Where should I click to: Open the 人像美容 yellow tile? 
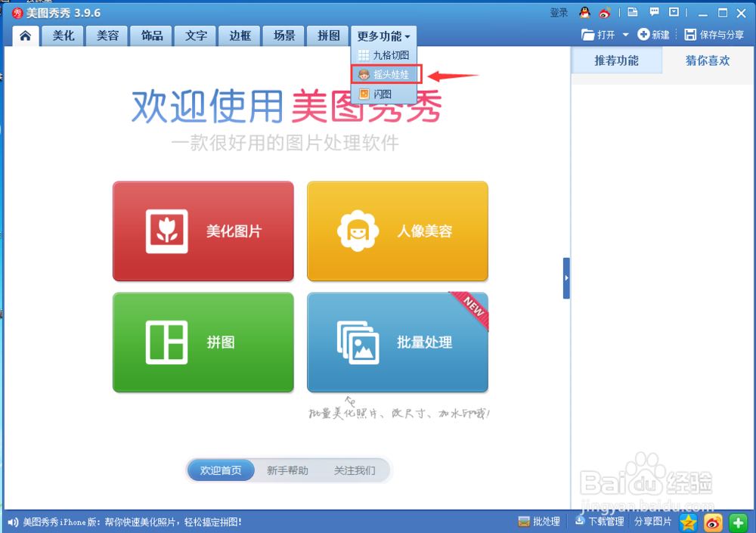pos(398,231)
